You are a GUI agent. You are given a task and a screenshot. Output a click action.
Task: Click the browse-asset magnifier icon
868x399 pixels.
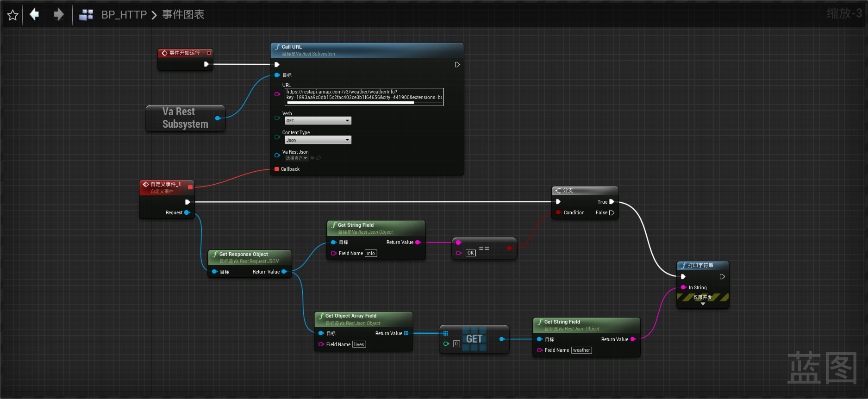318,158
